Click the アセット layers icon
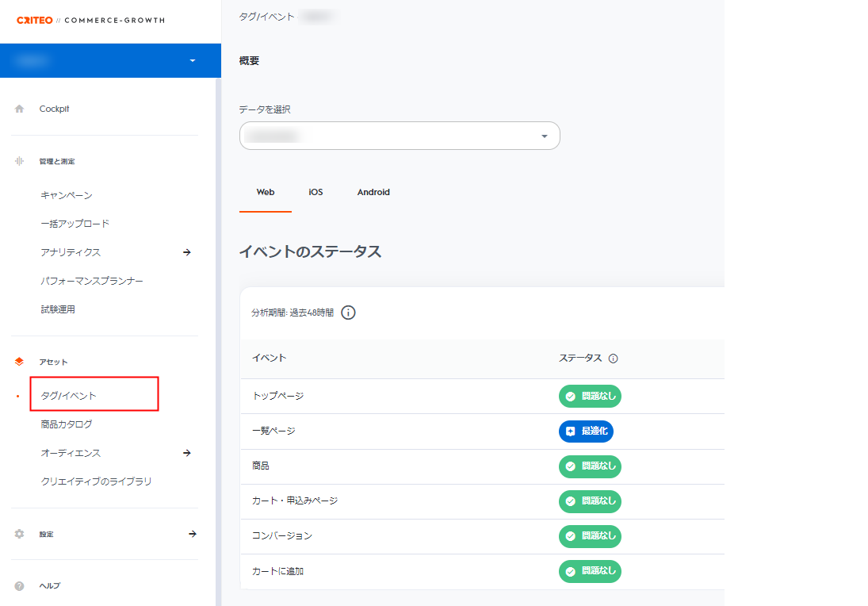This screenshot has width=868, height=606. 20,362
